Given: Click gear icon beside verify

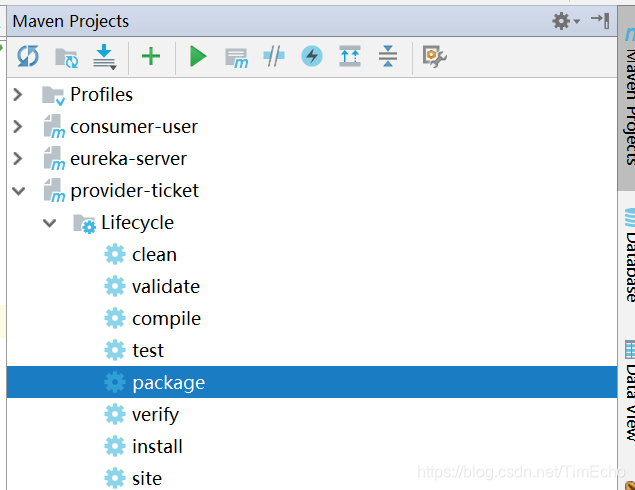Looking at the screenshot, I should point(115,414).
